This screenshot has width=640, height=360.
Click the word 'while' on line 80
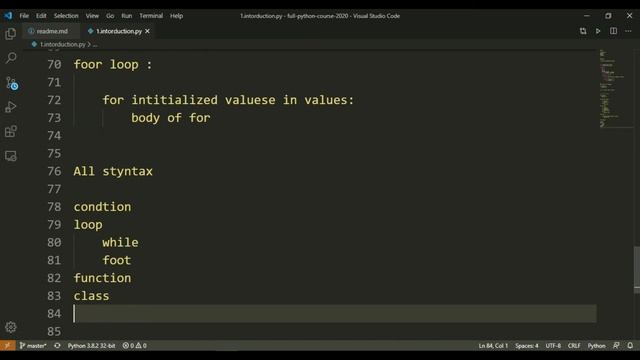pyautogui.click(x=120, y=242)
